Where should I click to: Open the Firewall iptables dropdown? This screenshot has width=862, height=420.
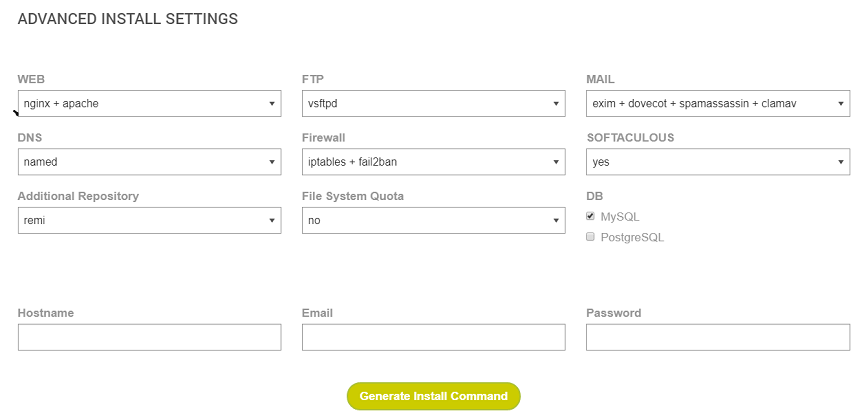433,161
